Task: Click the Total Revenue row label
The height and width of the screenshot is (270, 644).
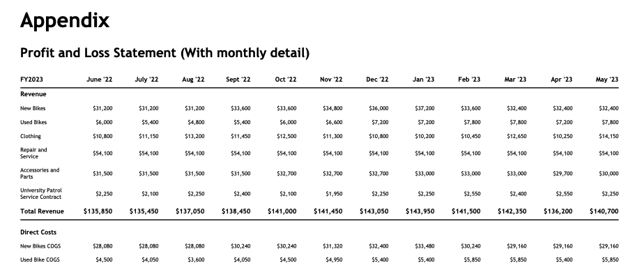Action: click(x=43, y=211)
